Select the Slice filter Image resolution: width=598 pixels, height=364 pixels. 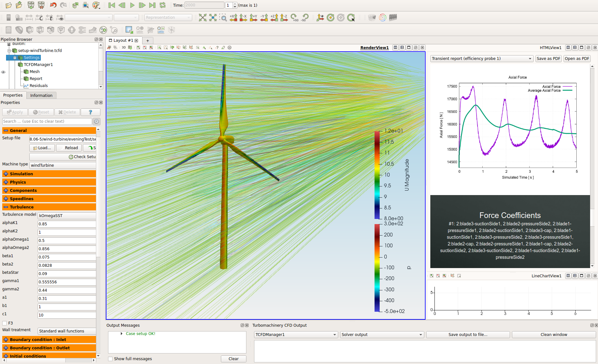tap(40, 30)
